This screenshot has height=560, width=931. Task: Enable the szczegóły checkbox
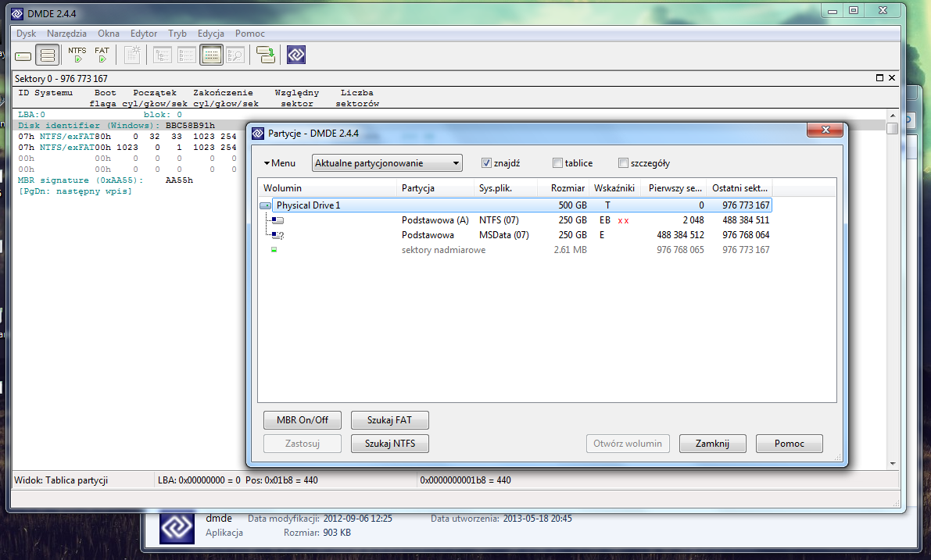(x=624, y=163)
